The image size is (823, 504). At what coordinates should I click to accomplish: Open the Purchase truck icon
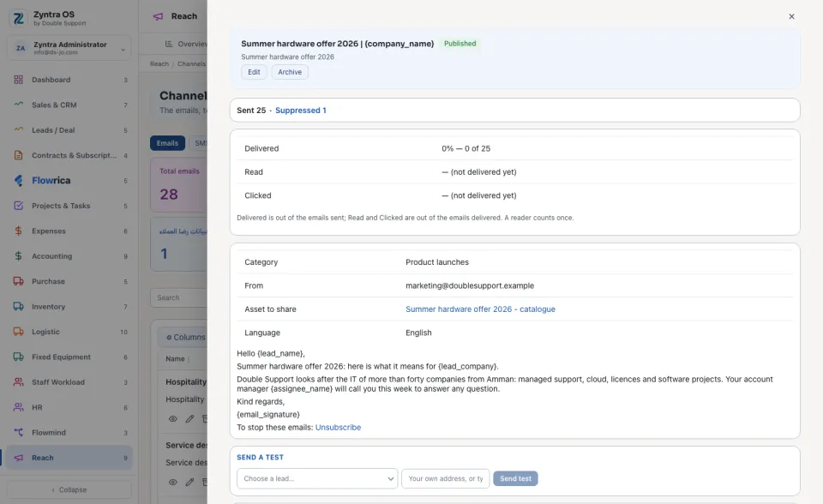(x=18, y=281)
